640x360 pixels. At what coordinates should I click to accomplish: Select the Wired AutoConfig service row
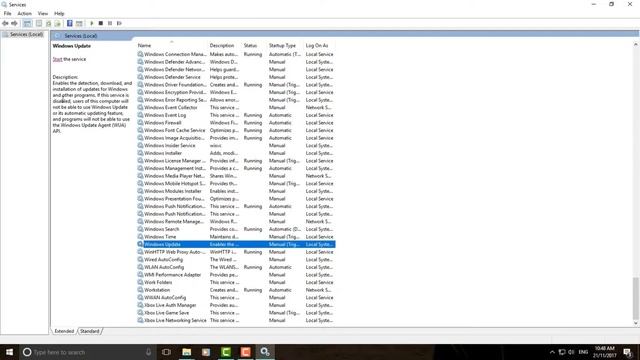click(x=236, y=260)
